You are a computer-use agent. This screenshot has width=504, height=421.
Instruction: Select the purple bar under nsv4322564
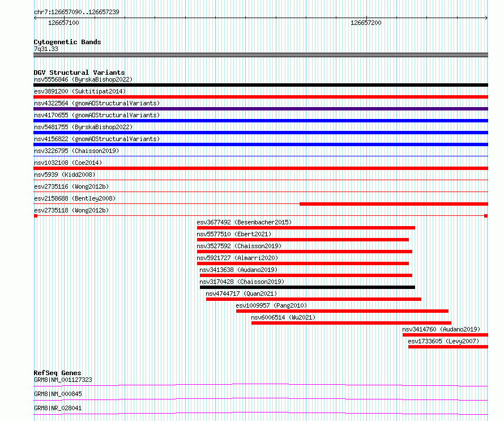coord(260,109)
